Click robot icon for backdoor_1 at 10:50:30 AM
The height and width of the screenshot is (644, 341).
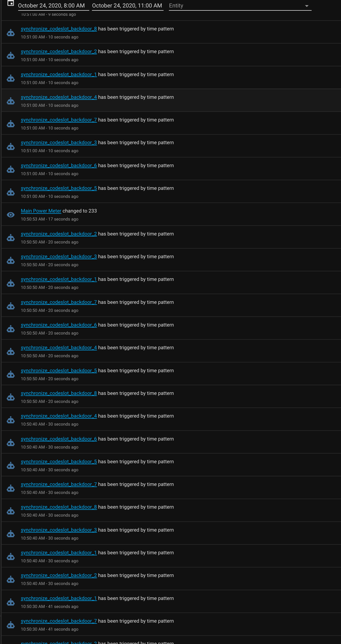[x=11, y=602]
